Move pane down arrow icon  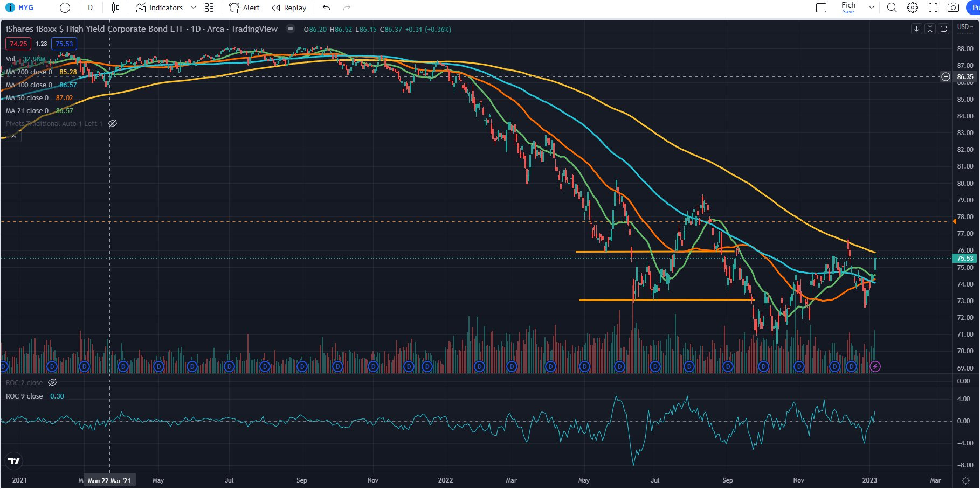click(x=916, y=29)
